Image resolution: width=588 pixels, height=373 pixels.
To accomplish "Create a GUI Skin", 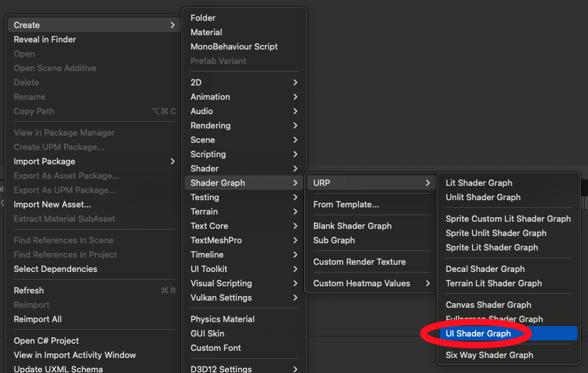I will [x=244, y=334].
